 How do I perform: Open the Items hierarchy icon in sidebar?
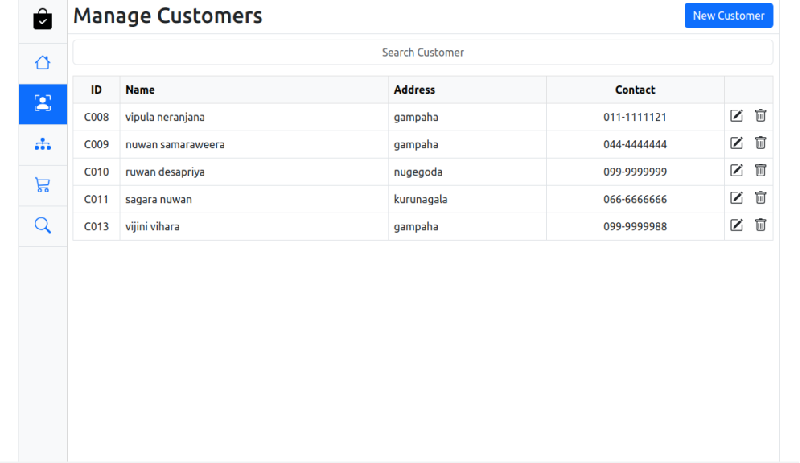42,144
